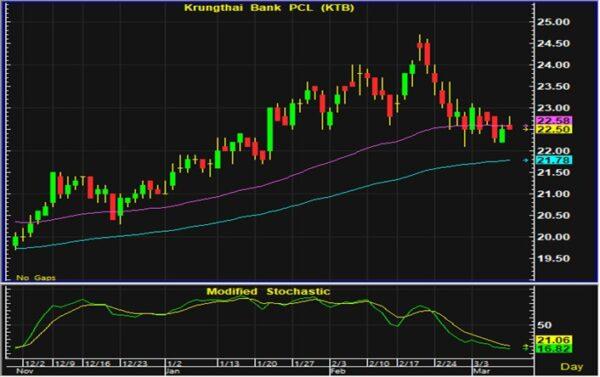Select the 2/17 date marker on time axis
Viewport: 600px width, 377px height.
click(410, 363)
